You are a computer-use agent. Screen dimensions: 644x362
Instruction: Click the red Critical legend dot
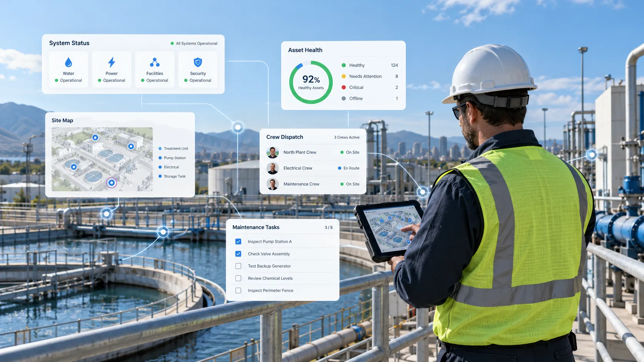click(344, 87)
